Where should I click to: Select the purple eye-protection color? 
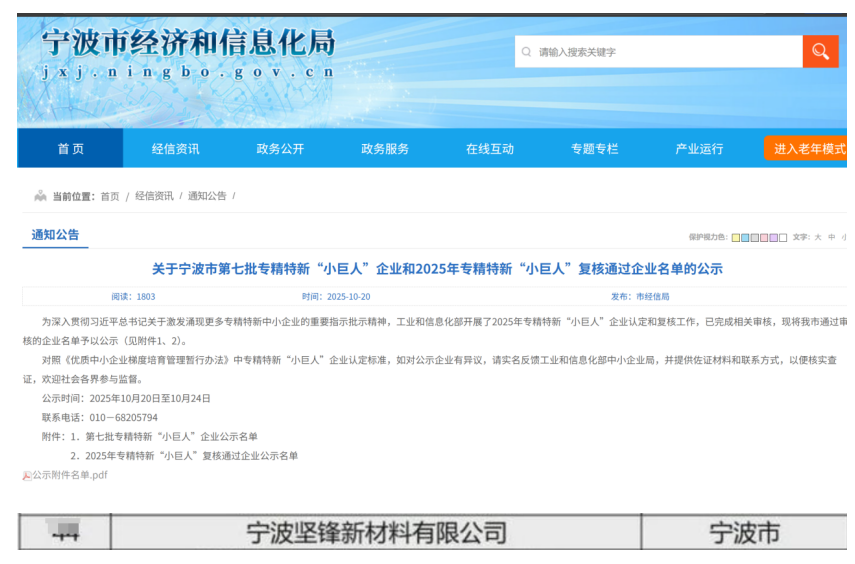(774, 238)
